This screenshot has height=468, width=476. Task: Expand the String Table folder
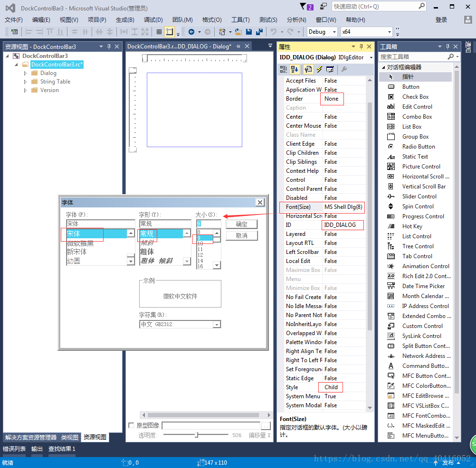point(26,82)
